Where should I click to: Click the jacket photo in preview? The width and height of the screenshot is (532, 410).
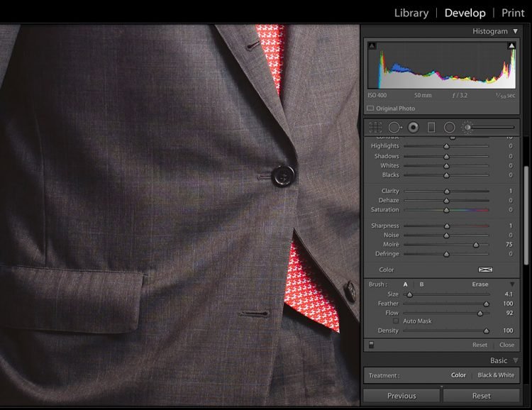click(180, 215)
